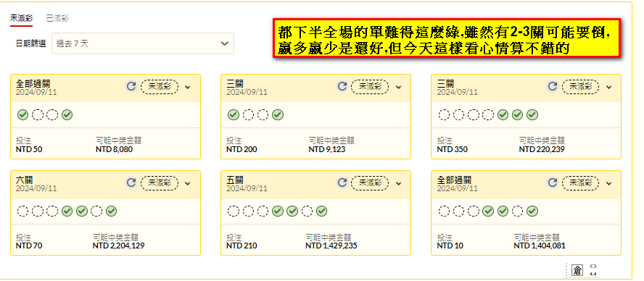Viewport: 644px width, 281px height.
Task: Expand NTD 10 全部過關 card details
Action: point(609,183)
